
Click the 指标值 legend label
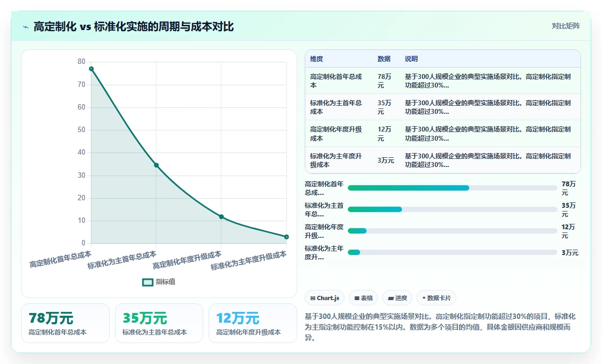[x=166, y=282]
